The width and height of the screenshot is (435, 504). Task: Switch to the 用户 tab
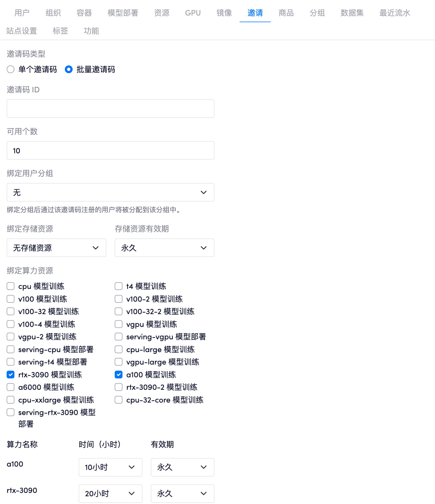(22, 13)
